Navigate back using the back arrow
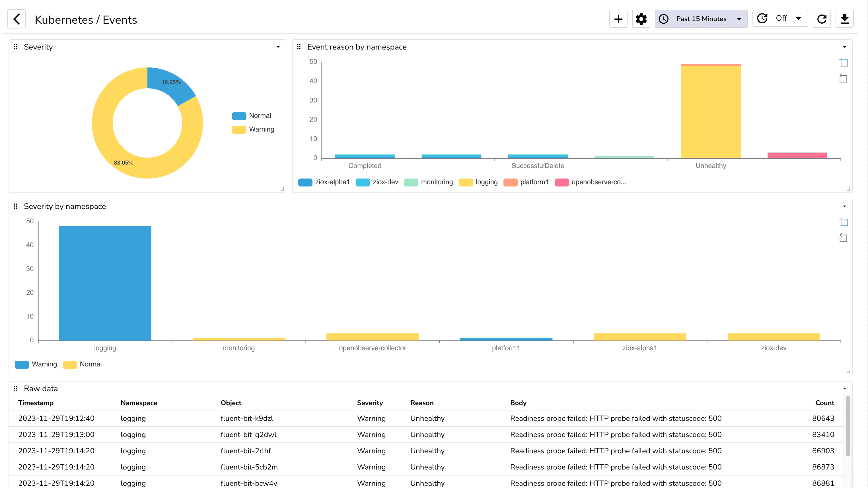The image size is (868, 488). pos(17,19)
